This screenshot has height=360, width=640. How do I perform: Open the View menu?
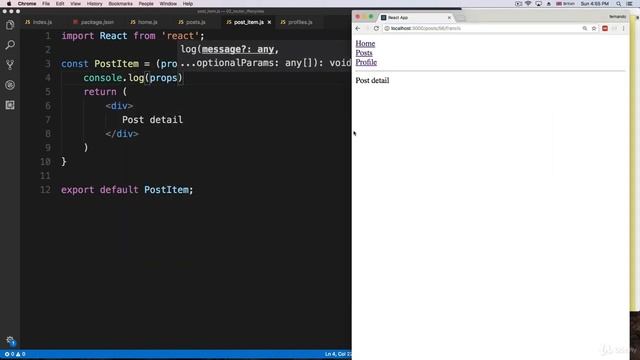tap(76, 4)
